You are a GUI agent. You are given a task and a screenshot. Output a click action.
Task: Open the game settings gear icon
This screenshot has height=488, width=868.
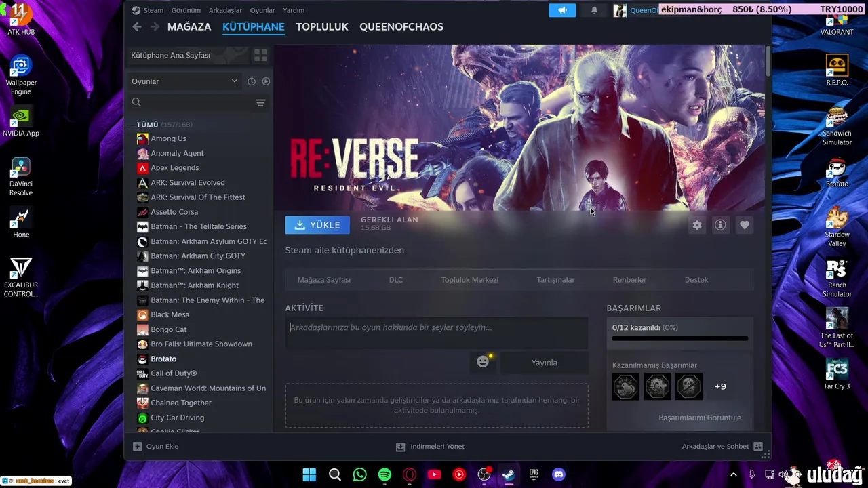697,225
